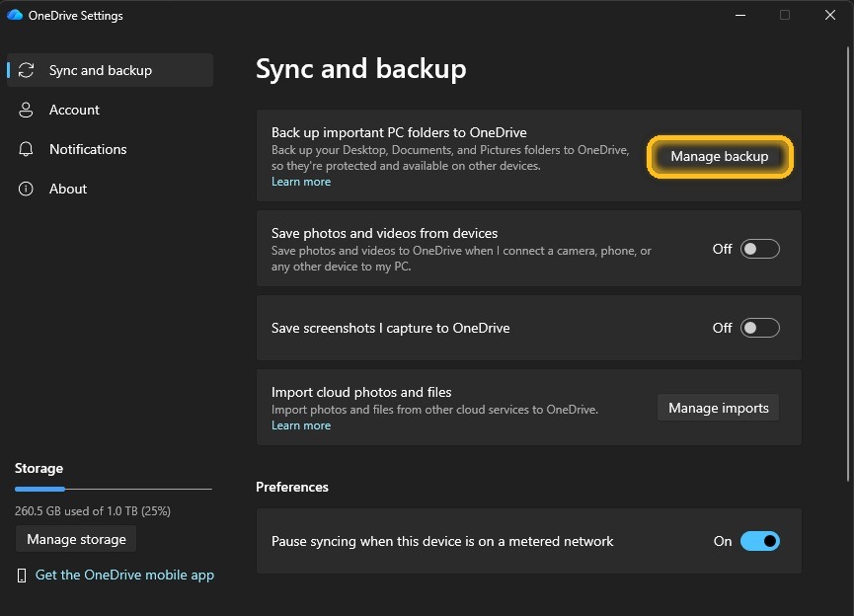Image resolution: width=854 pixels, height=616 pixels.
Task: Close the OneDrive Settings window
Action: pyautogui.click(x=830, y=15)
